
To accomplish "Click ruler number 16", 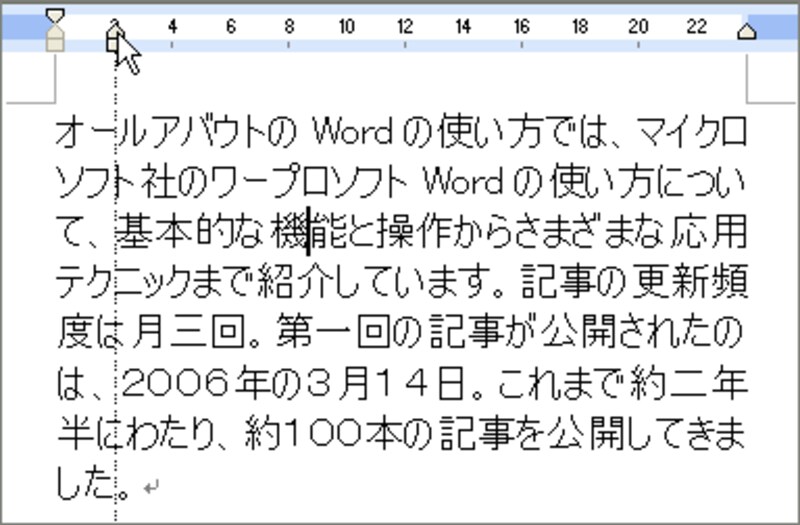I will click(x=521, y=27).
